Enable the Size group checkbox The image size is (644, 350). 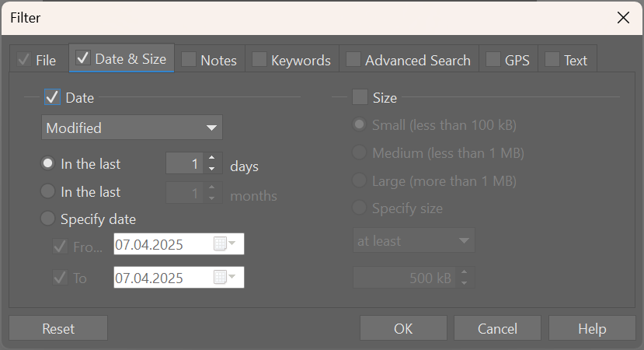pyautogui.click(x=360, y=97)
